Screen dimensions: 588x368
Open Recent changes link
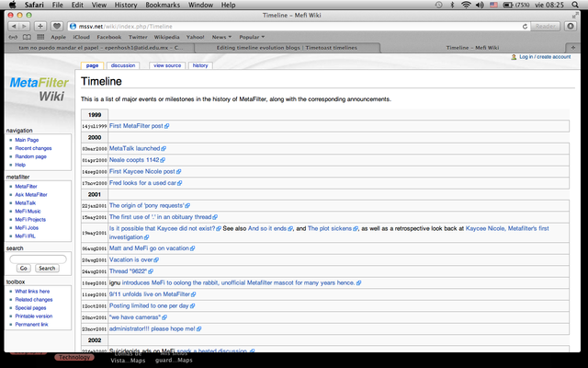(x=33, y=148)
